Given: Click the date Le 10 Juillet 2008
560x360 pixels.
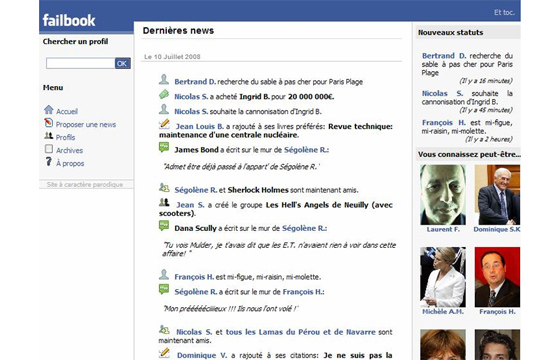Looking at the screenshot, I should pyautogui.click(x=172, y=57).
